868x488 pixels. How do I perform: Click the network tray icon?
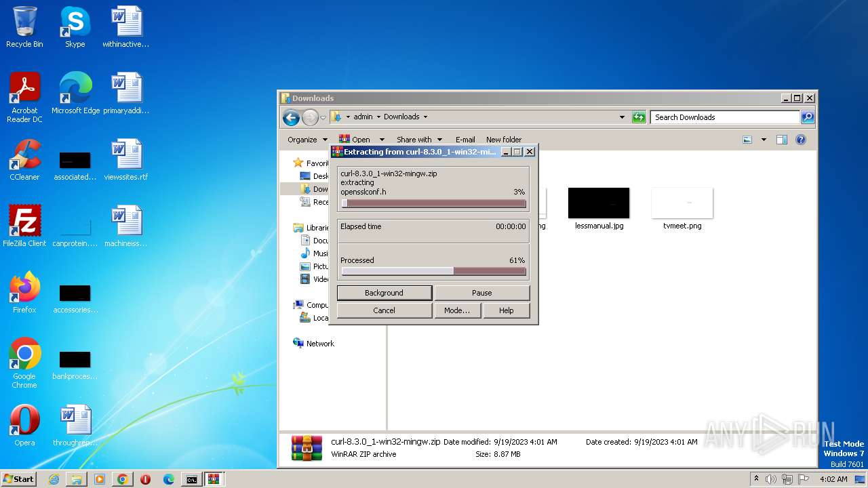(x=787, y=479)
